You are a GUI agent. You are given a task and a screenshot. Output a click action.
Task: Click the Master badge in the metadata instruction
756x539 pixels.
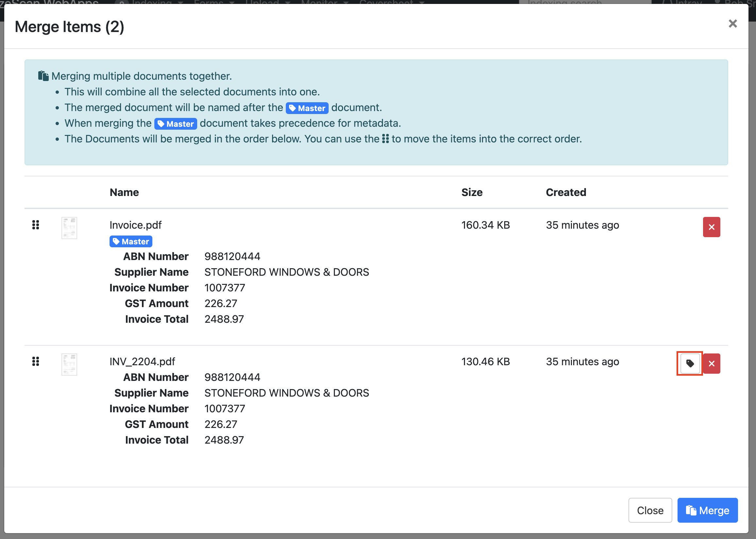176,124
